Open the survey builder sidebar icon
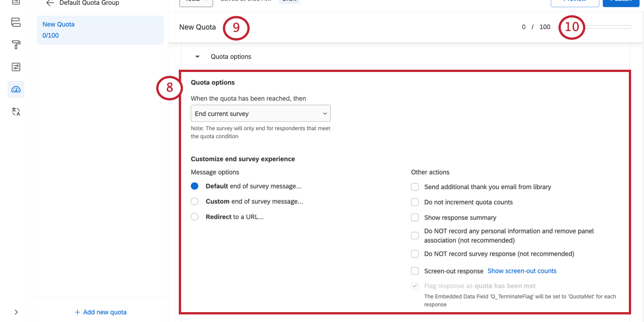 point(16,22)
